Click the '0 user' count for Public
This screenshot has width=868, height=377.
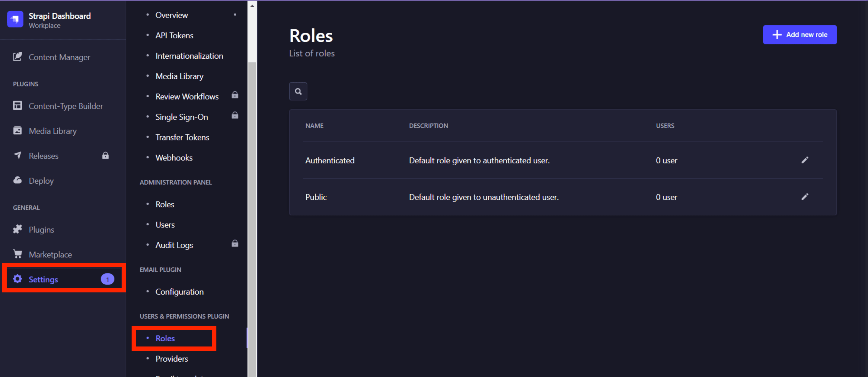(666, 197)
